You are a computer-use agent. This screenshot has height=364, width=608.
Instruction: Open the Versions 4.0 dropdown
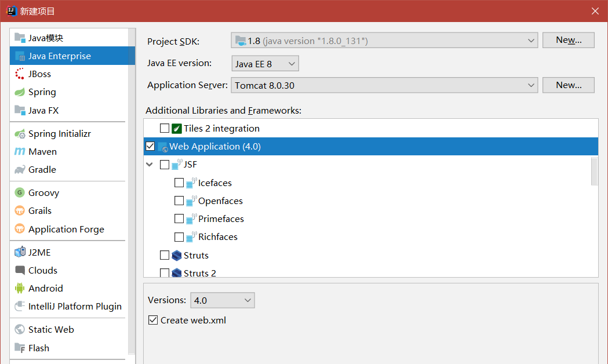click(x=223, y=300)
